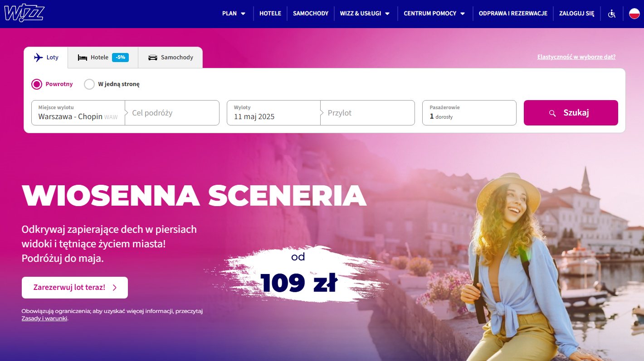Click the Wizz Air logo

24,13
